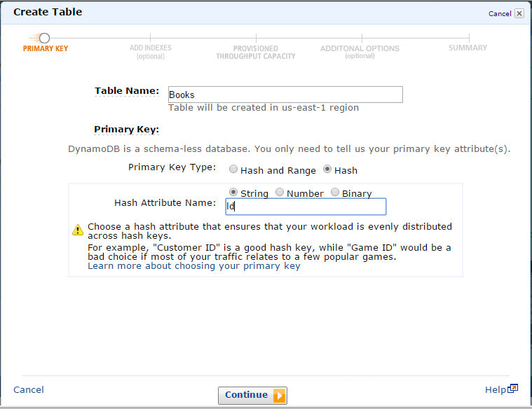Click the Primary Key step circle indicator

coord(44,38)
